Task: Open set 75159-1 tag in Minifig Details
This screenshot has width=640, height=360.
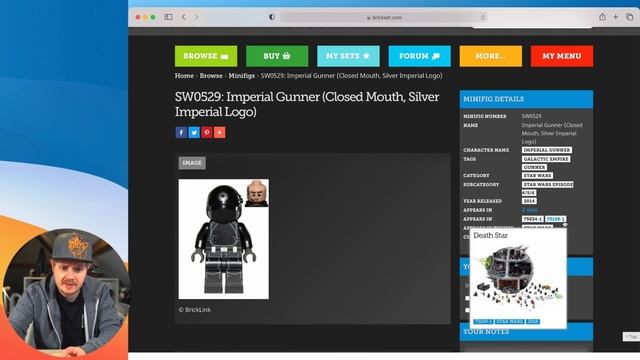Action: click(556, 219)
